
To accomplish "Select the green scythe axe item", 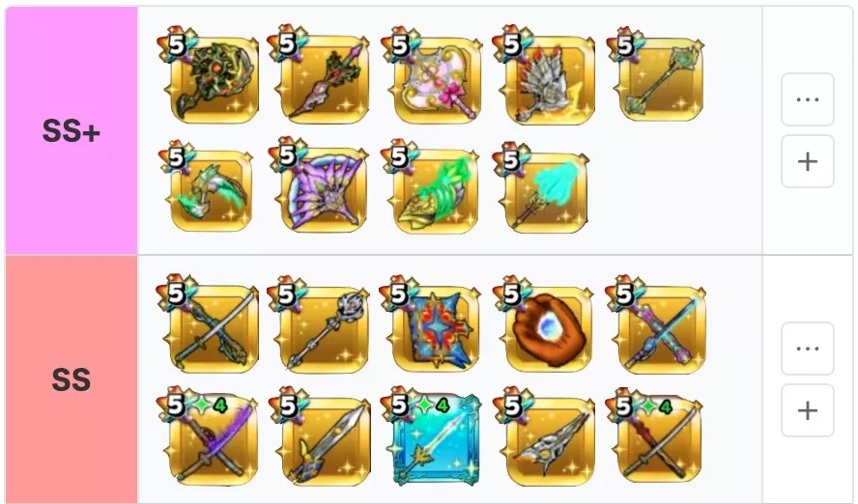I will (210, 188).
